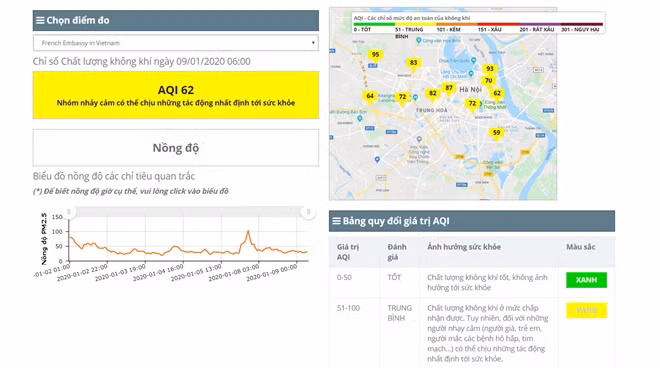The width and height of the screenshot is (660, 368).
Task: Open the Nồng độ tab
Action: coord(176,148)
